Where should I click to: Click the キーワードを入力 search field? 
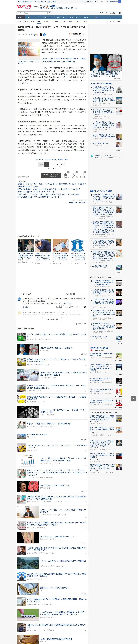(32, 13)
